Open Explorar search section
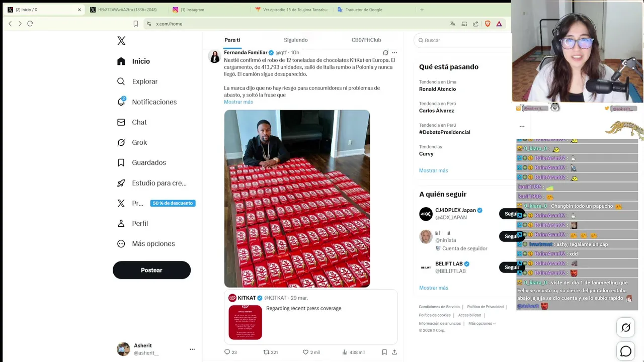Image resolution: width=644 pixels, height=362 pixels. pos(137,81)
